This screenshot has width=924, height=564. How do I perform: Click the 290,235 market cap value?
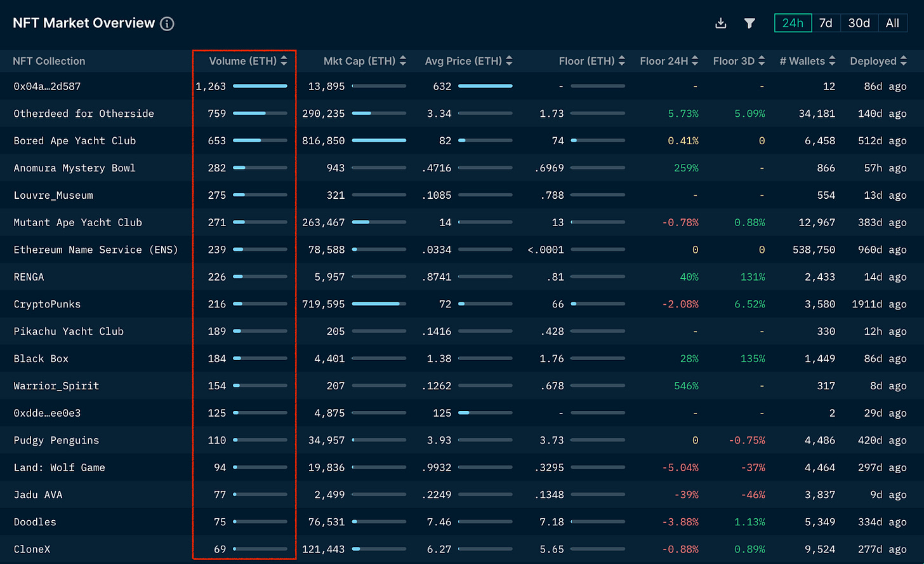324,114
